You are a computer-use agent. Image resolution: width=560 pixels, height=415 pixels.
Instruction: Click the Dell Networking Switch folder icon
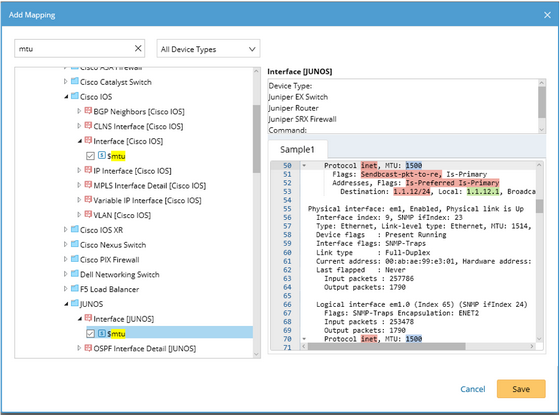tap(75, 274)
